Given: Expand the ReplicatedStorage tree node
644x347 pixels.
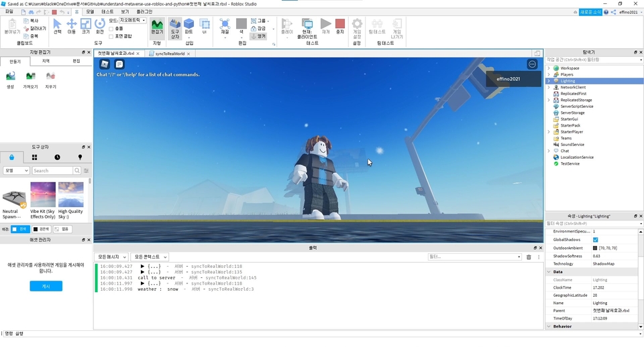Looking at the screenshot, I should click(x=549, y=100).
